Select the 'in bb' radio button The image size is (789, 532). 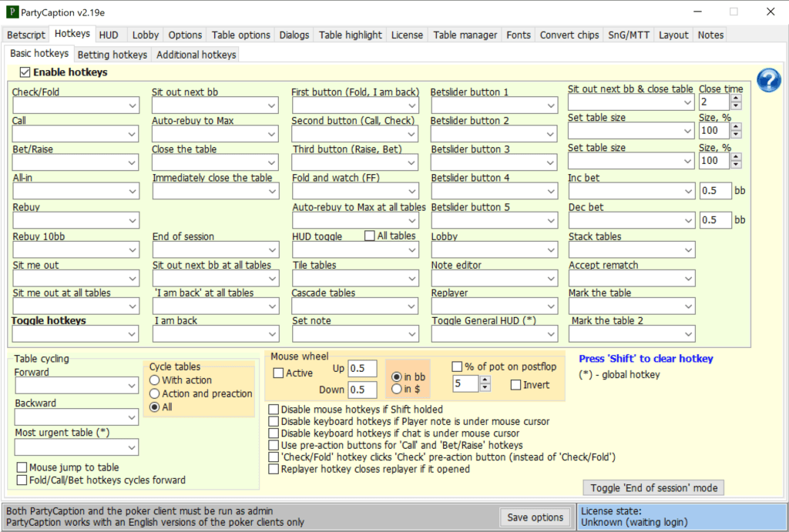coord(397,376)
